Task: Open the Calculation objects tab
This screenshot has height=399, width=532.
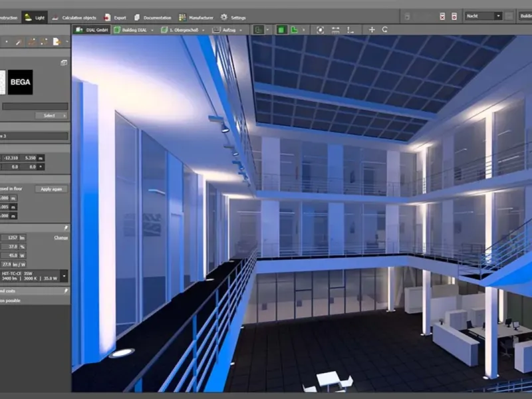Action: (74, 18)
